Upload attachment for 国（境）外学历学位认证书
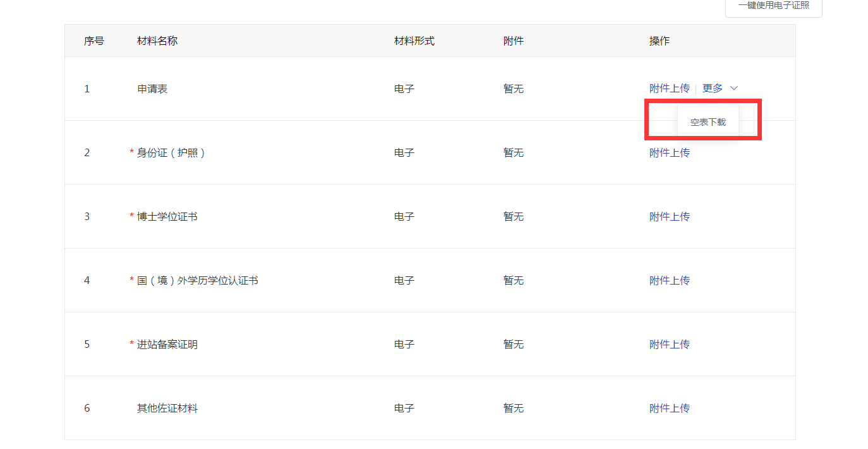This screenshot has width=868, height=449. point(669,280)
